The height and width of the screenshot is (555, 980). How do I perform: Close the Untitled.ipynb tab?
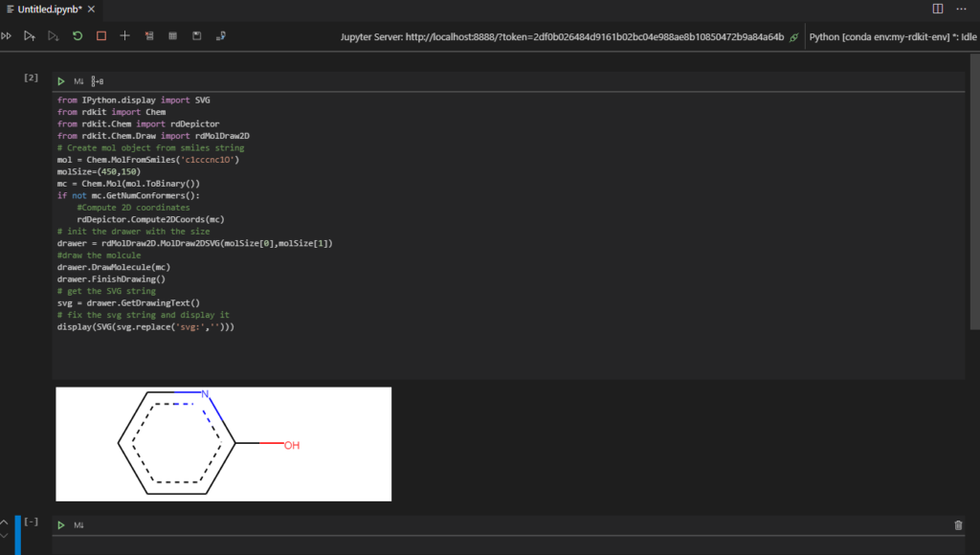pos(91,10)
